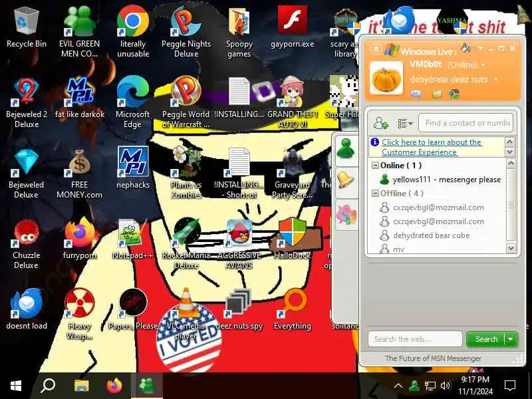Open the Spoopy games folder
The height and width of the screenshot is (399, 532).
239,33
